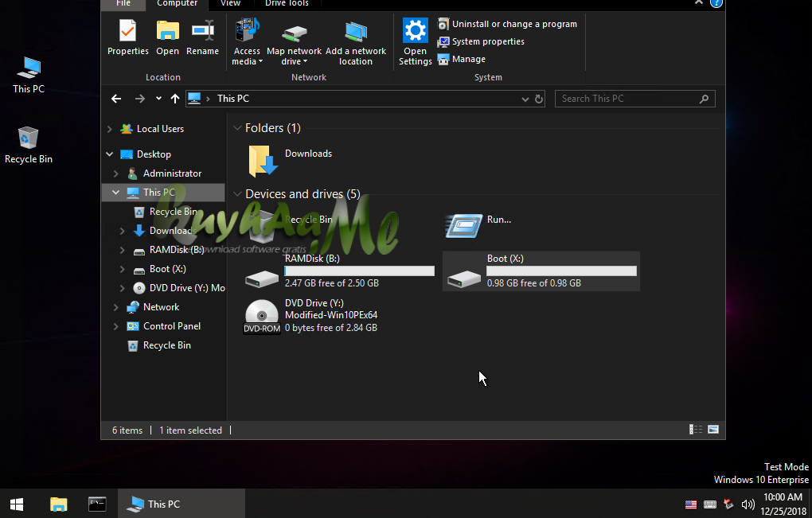This screenshot has width=812, height=518.
Task: Open File Explorer from the taskbar
Action: pyautogui.click(x=59, y=504)
